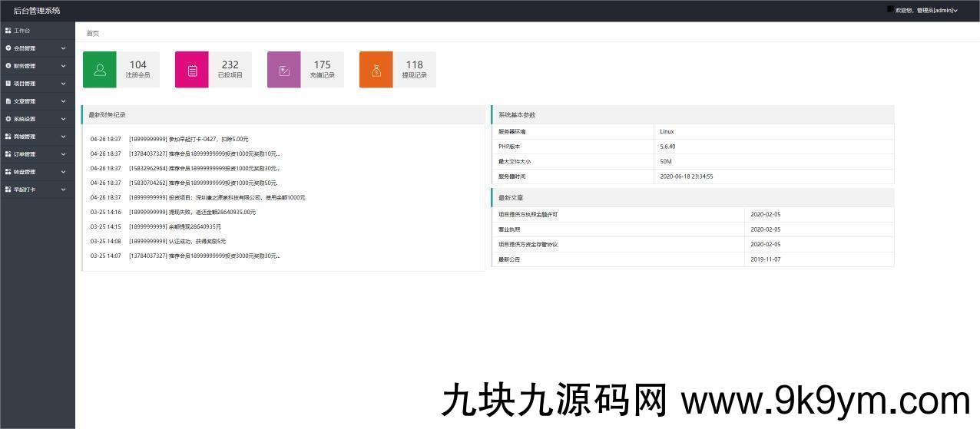Image resolution: width=980 pixels, height=429 pixels.
Task: Click the 工作台 dashboard grid icon
Action: [8, 31]
